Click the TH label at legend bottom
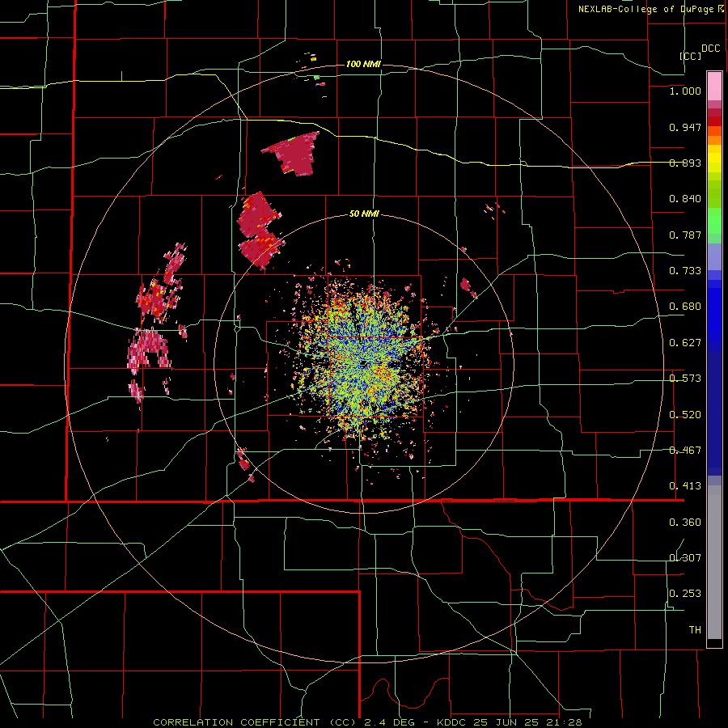This screenshot has width=728, height=728. [695, 630]
